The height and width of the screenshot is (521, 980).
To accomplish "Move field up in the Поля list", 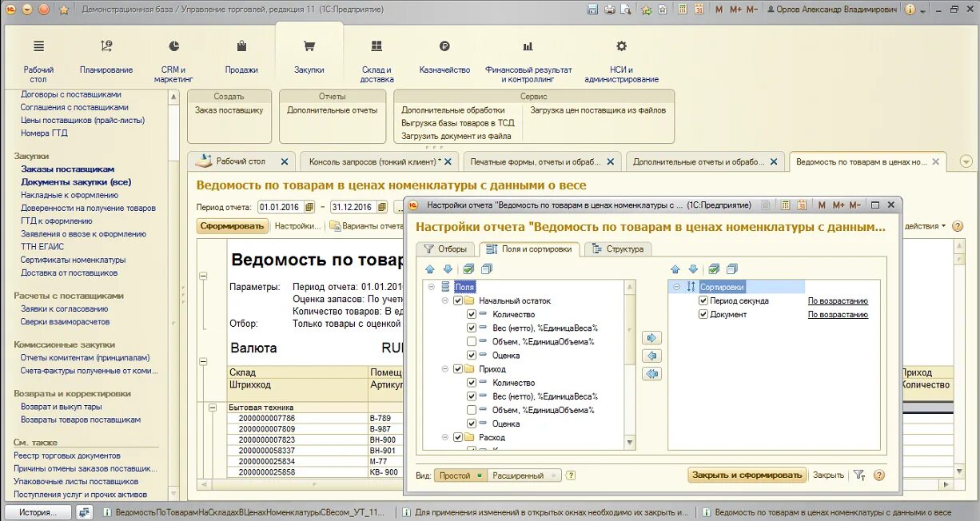I will coord(429,269).
